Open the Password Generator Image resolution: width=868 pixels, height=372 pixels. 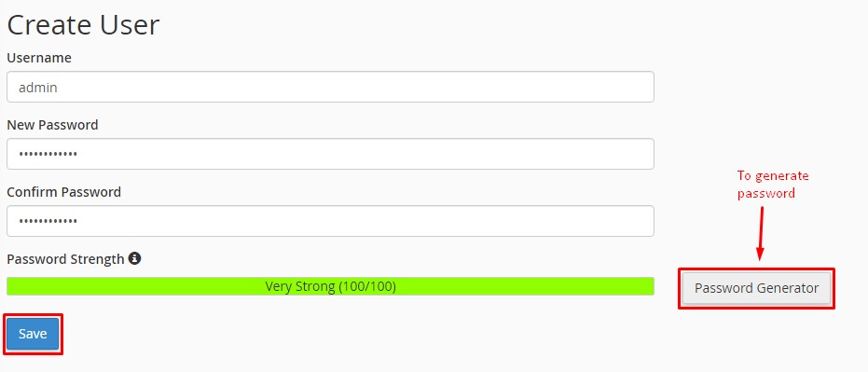756,288
